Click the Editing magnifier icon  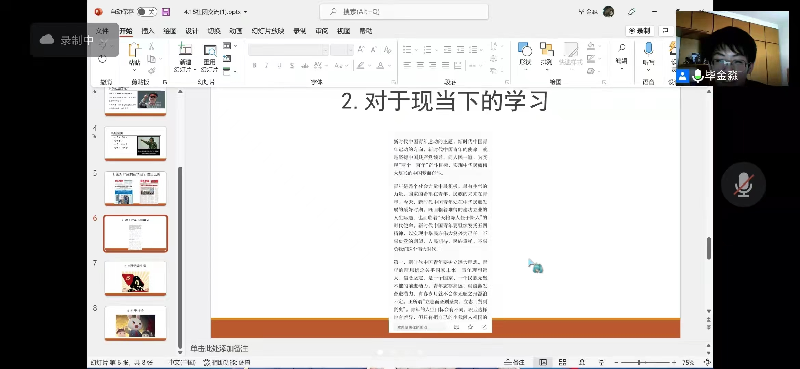point(621,48)
